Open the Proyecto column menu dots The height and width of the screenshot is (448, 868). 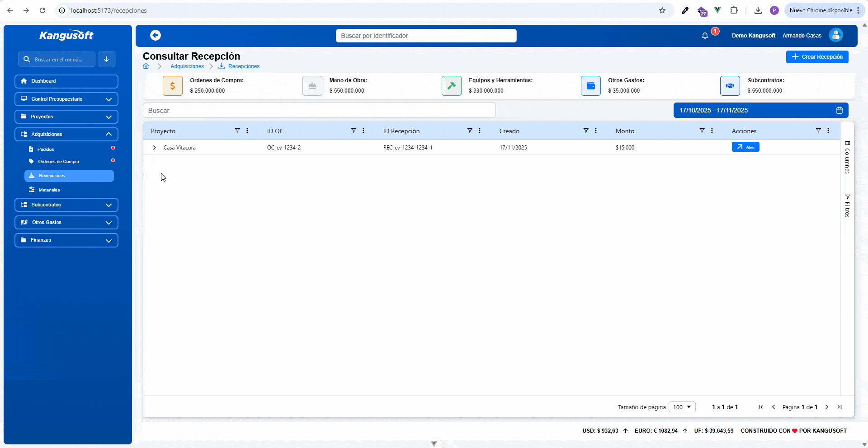247,131
